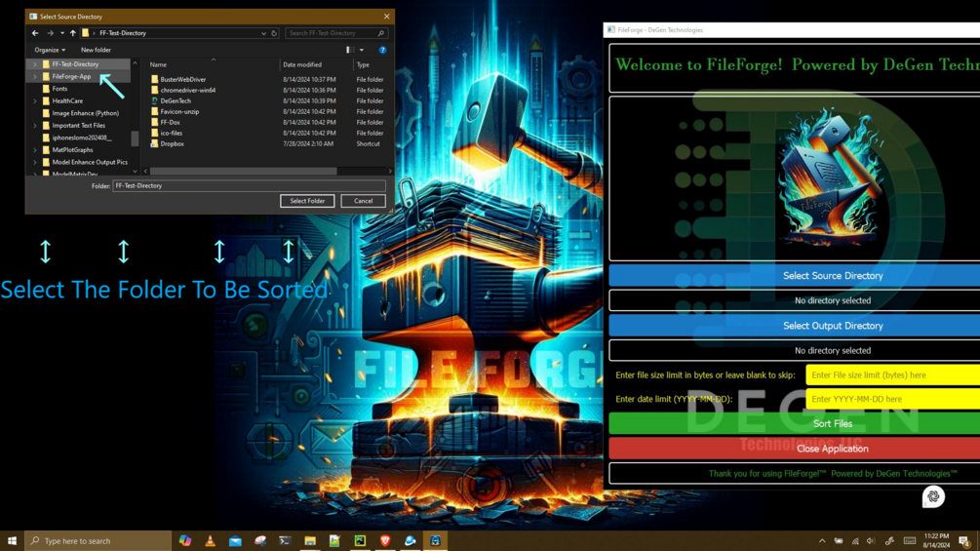980x551 pixels.
Task: Click Select Source Directory in FileForge
Action: [795, 275]
